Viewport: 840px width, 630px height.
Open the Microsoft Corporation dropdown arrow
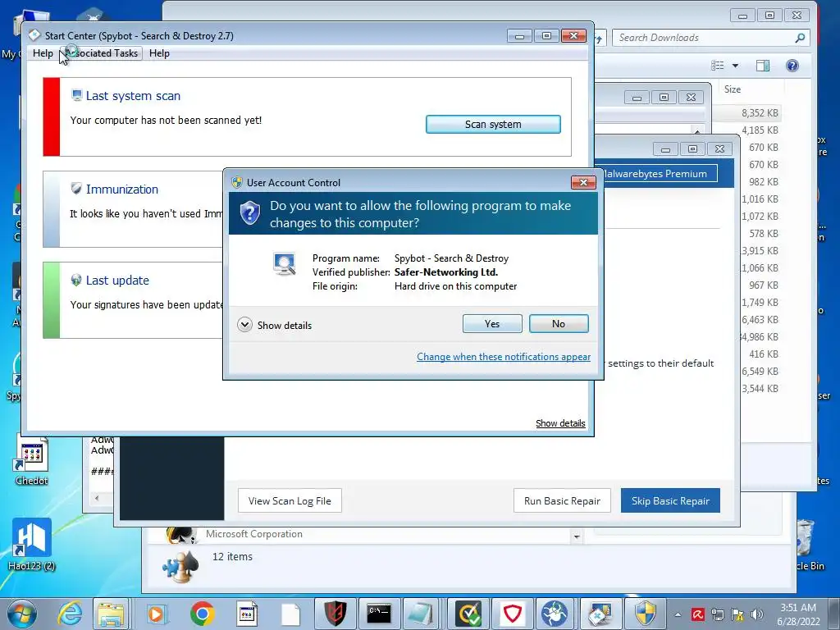tap(577, 536)
